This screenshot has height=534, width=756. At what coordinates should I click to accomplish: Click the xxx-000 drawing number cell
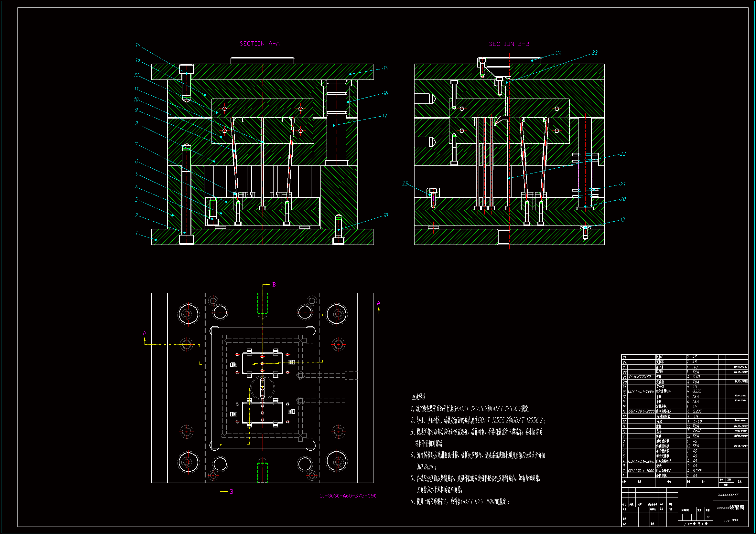730,521
